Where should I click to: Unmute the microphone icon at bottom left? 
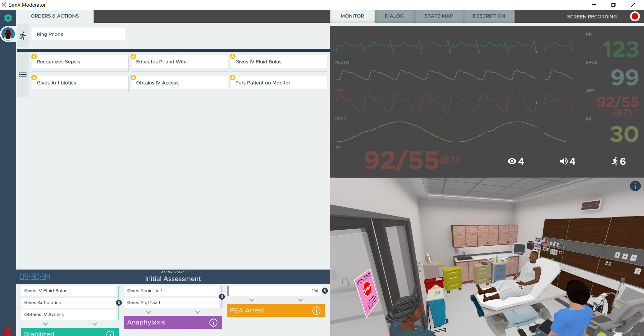tap(8, 331)
